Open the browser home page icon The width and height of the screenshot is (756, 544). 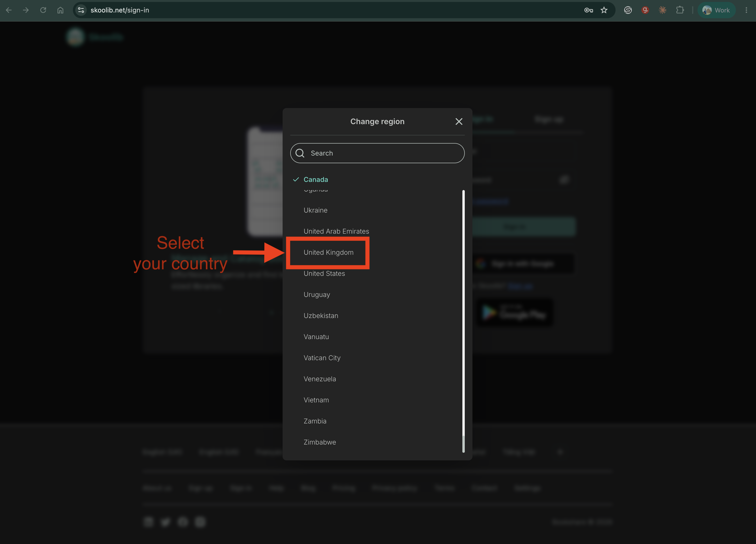pyautogui.click(x=60, y=10)
